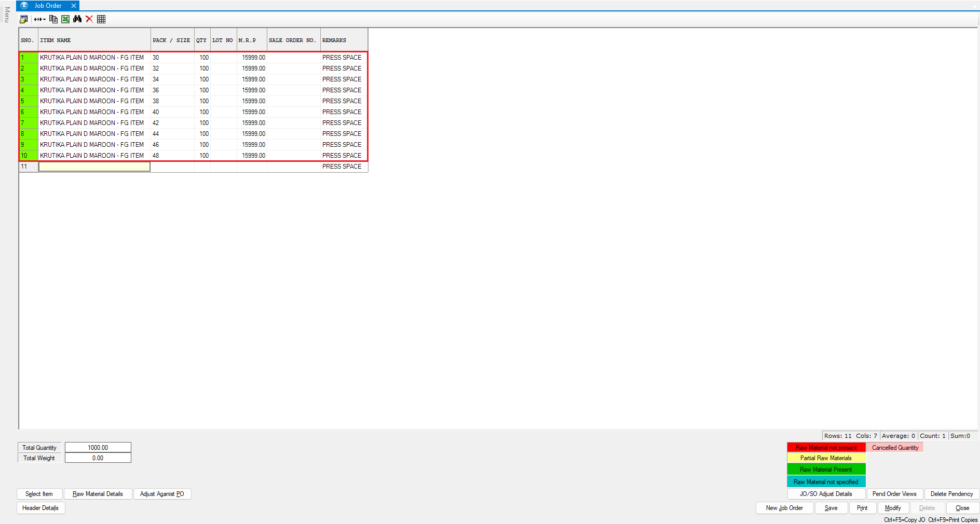Click the Total Quantity field
This screenshot has width=980, height=524.
98,448
